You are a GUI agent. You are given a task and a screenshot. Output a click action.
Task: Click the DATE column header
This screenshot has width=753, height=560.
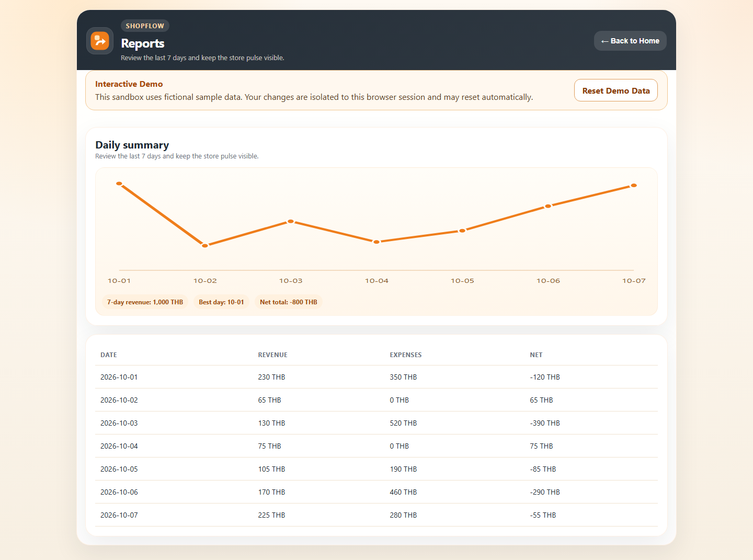coord(109,355)
